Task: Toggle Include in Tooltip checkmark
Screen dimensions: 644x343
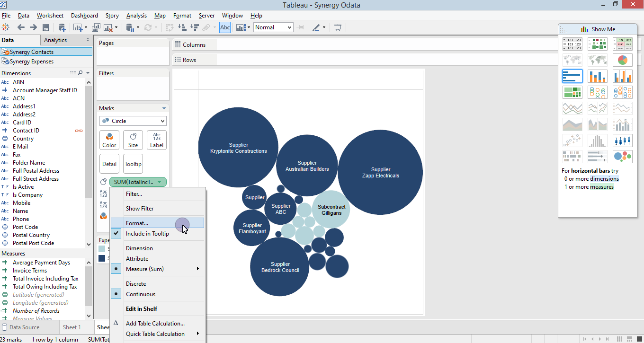Action: tap(116, 233)
